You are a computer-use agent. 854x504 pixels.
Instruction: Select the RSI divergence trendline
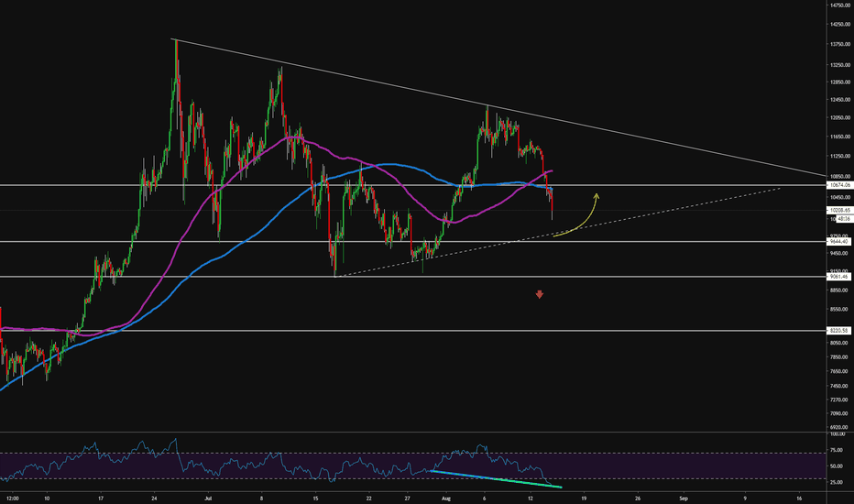tap(496, 479)
